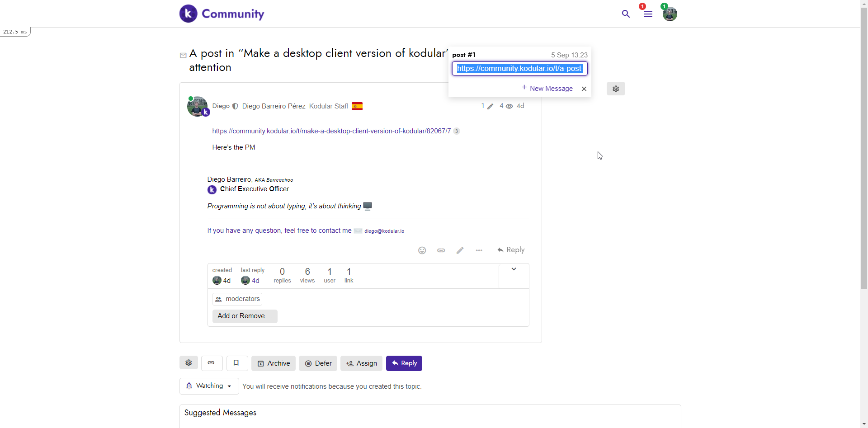
Task: Click the 4d post date link
Action: point(520,106)
